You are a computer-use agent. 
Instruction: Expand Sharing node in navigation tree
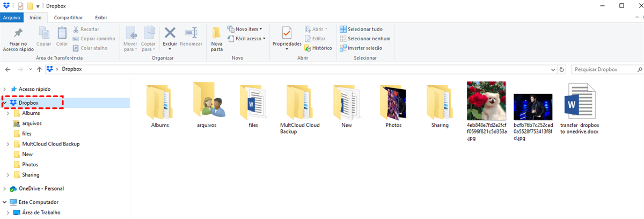click(9, 175)
